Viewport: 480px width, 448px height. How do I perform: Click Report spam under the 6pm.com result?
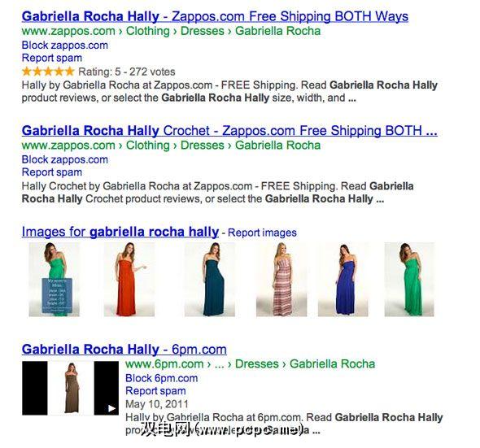click(155, 391)
